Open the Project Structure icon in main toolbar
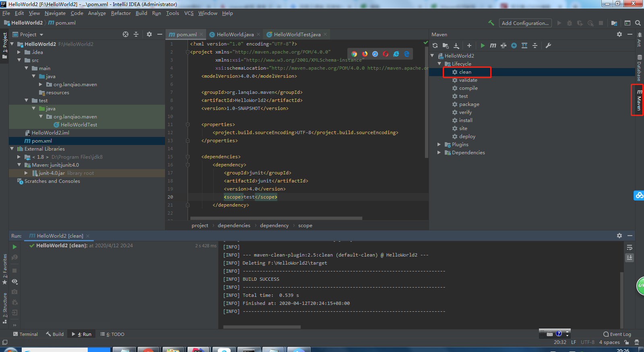644x352 pixels. (614, 23)
